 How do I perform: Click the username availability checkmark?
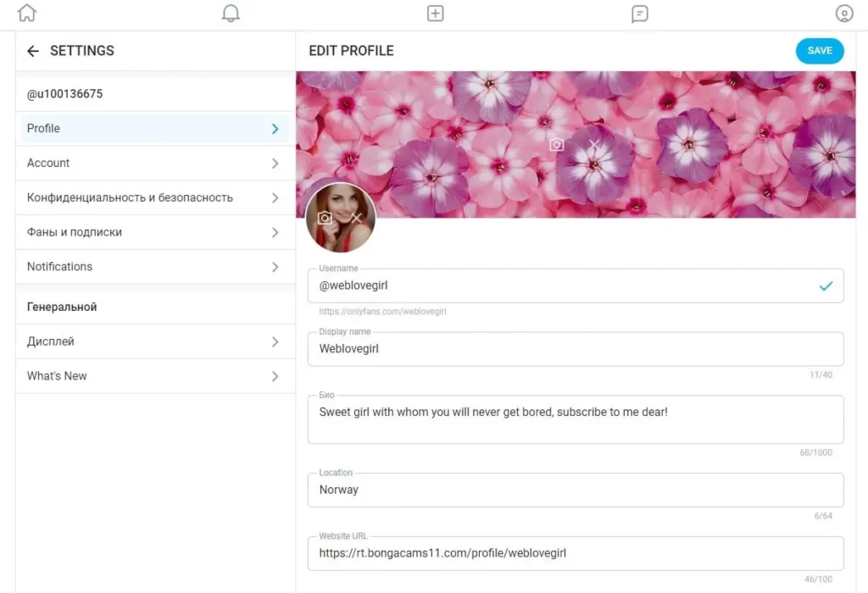[x=826, y=286]
